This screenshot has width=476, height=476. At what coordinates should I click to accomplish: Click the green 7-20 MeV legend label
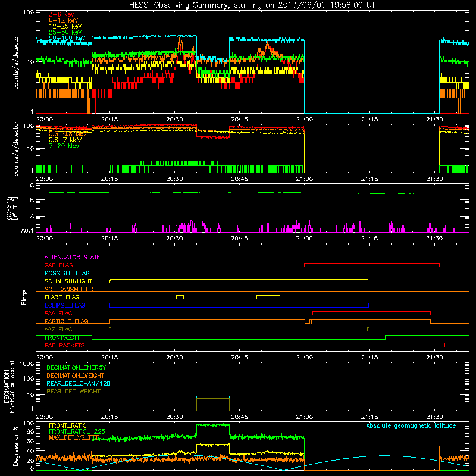(x=64, y=146)
